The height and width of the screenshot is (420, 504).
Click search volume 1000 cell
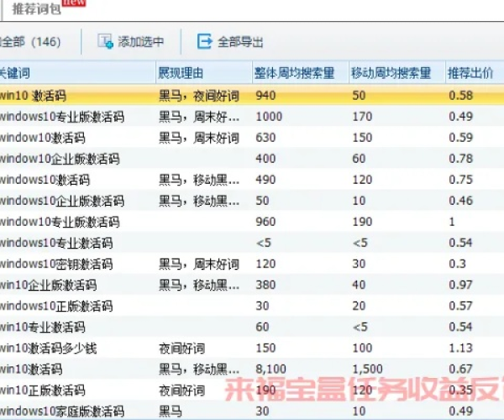(269, 116)
